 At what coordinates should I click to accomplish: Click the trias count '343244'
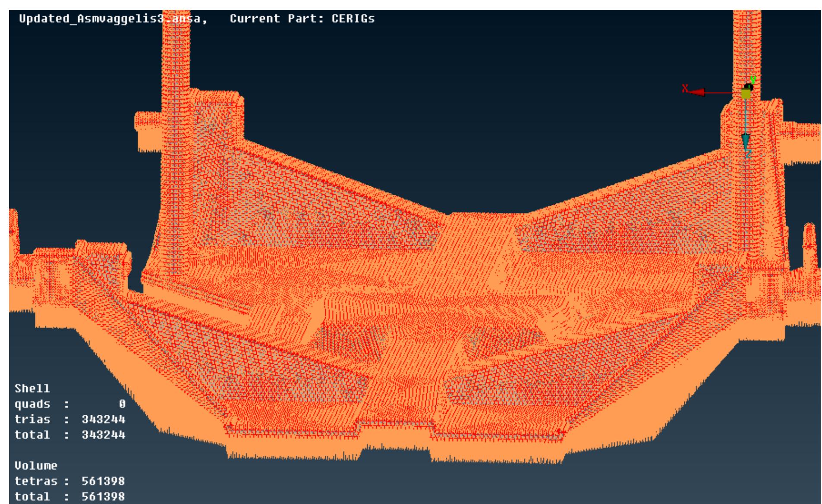coord(104,419)
